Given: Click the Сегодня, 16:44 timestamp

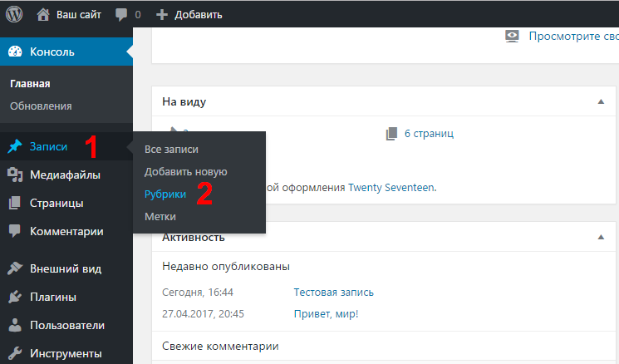Looking at the screenshot, I should [198, 293].
